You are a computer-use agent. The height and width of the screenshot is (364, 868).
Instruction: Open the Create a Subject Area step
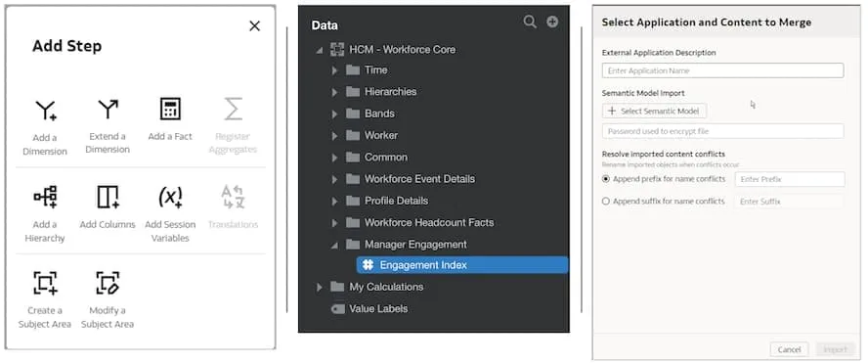(45, 283)
